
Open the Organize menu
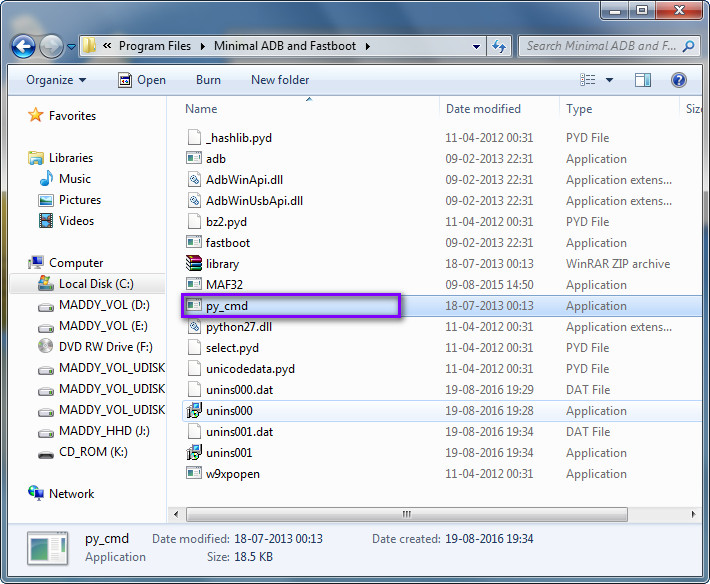(56, 80)
